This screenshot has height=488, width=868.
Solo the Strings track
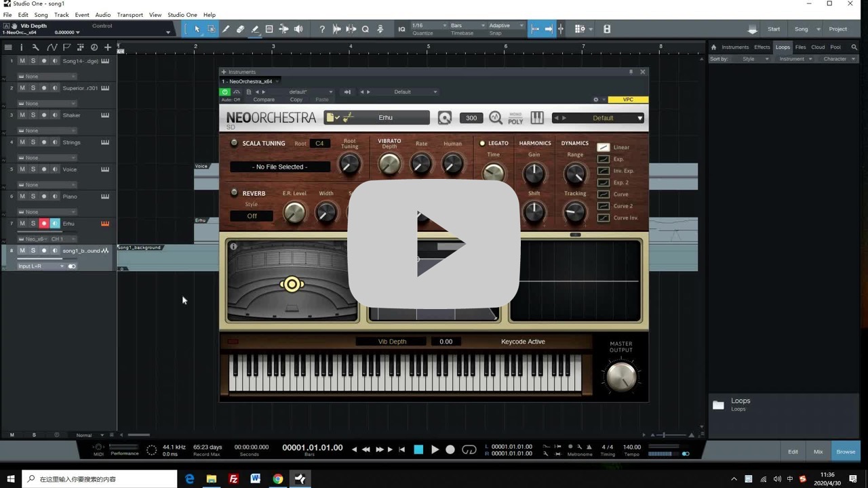(33, 142)
